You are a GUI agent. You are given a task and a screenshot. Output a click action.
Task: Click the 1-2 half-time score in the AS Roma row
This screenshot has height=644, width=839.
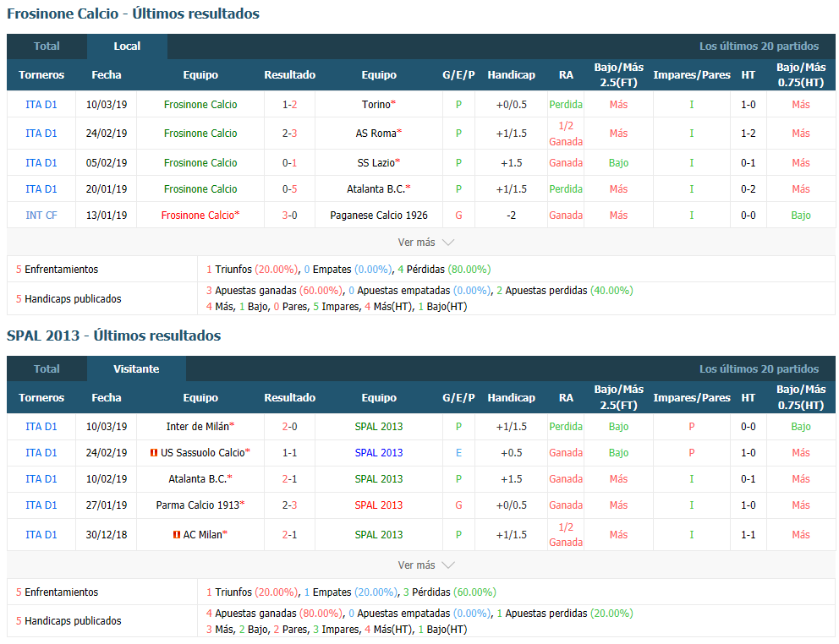(x=748, y=134)
